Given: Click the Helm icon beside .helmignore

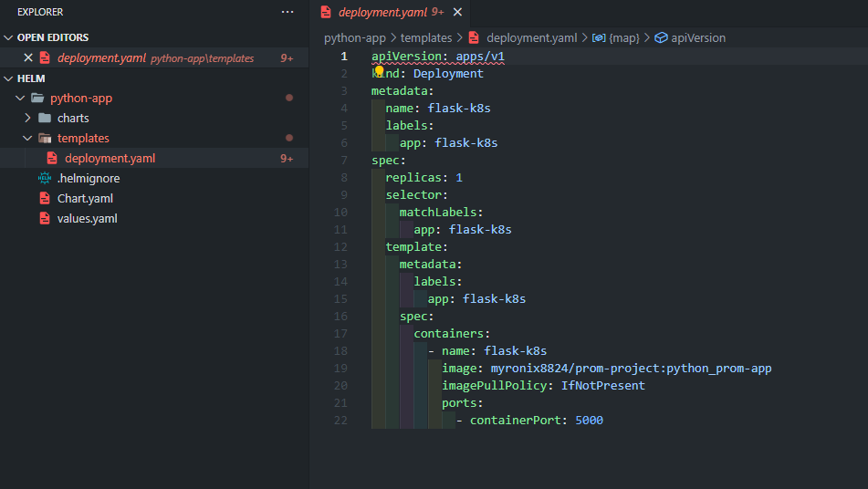Looking at the screenshot, I should pos(44,178).
